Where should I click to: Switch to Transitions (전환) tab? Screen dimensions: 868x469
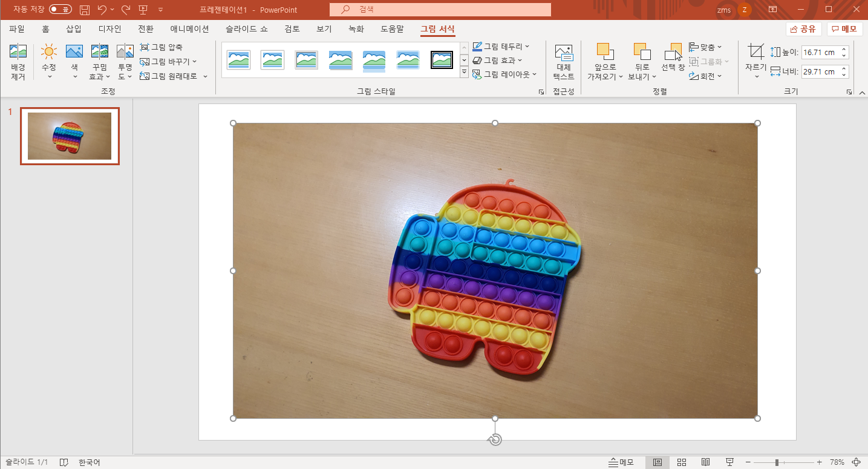146,28
